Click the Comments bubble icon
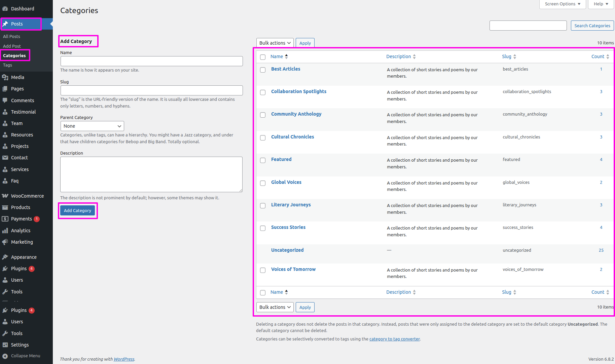Screen dimensions: 615x364 click(5, 100)
